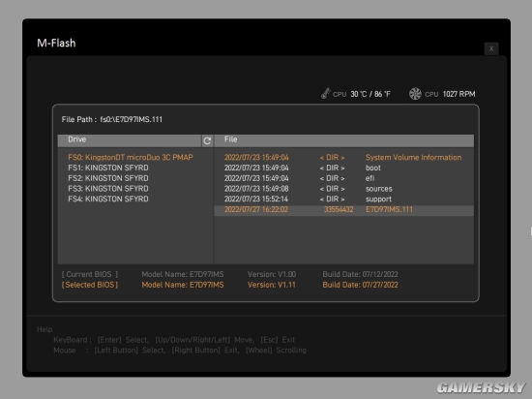Image resolution: width=532 pixels, height=399 pixels.
Task: Click the 30 °C / 86 °F reading
Action: point(370,94)
